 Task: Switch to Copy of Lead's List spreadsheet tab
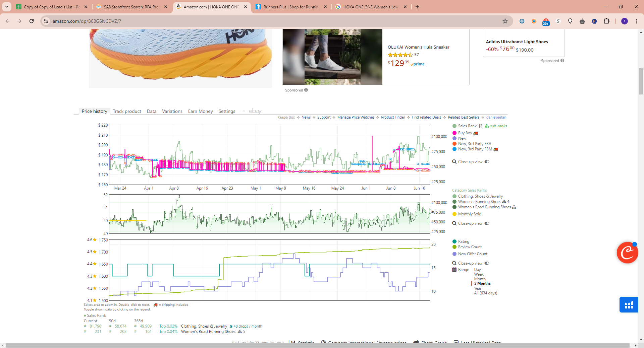[x=52, y=7]
